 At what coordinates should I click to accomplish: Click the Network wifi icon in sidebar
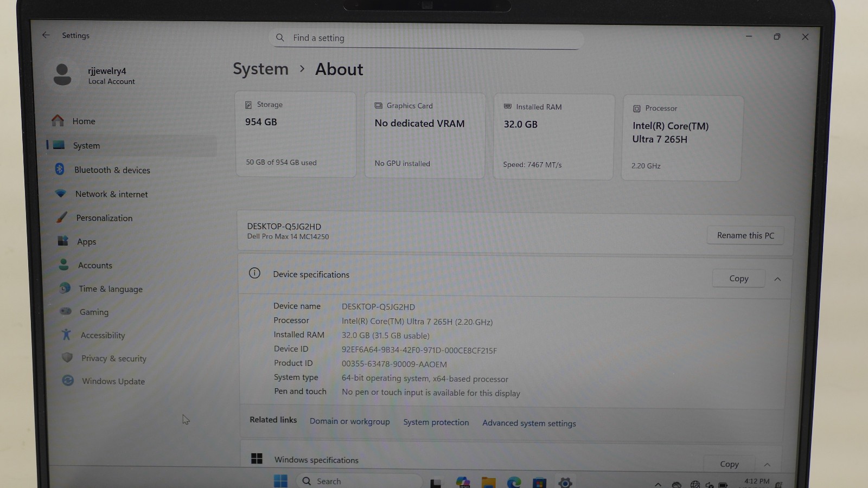point(61,194)
